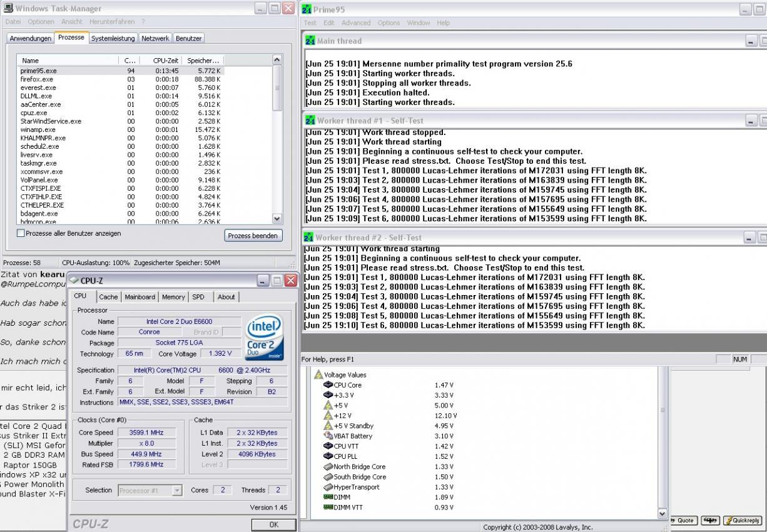Click Everest panel scrollbar down arrow
Viewport: 767px width, 532px height.
coord(663,513)
